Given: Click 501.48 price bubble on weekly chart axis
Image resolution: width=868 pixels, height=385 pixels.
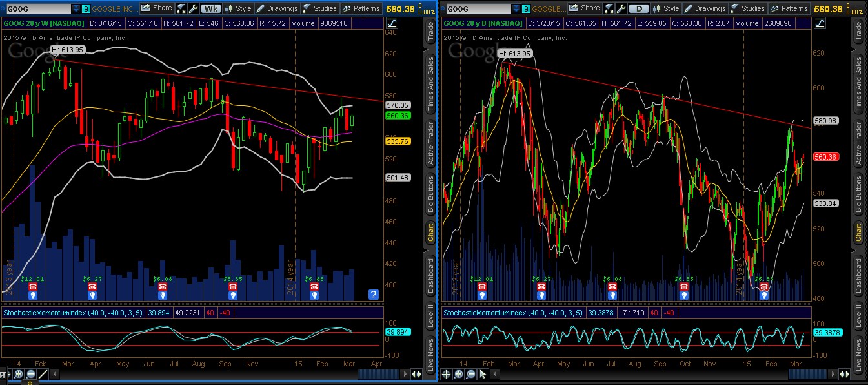Looking at the screenshot, I should (399, 178).
